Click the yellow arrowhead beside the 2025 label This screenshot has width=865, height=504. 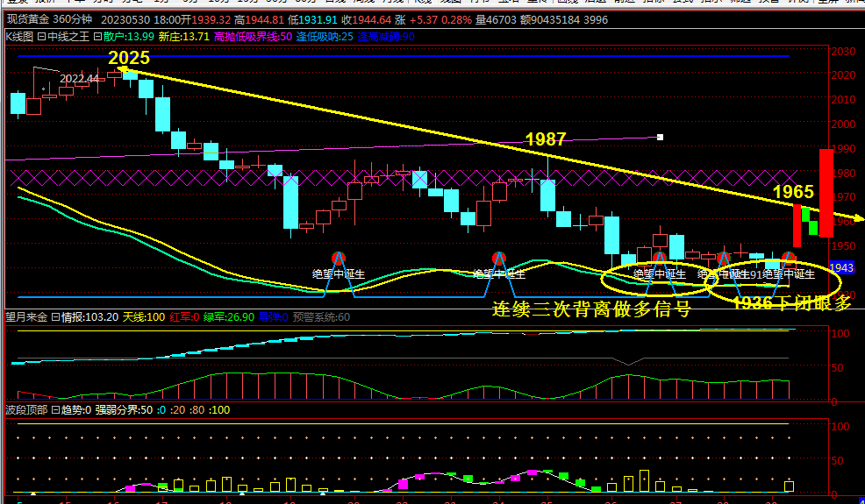[x=122, y=70]
